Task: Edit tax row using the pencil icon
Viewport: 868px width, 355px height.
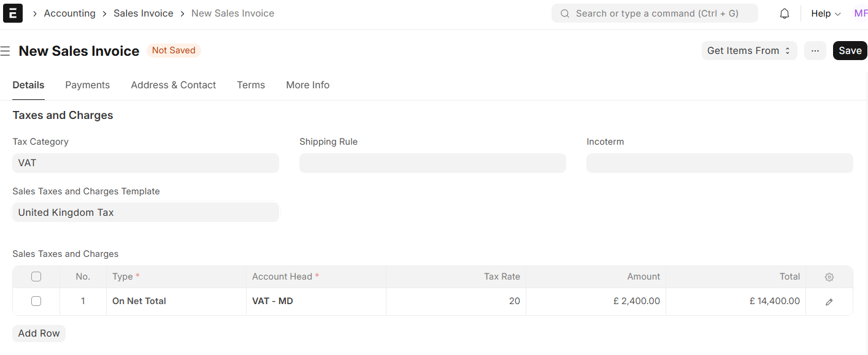Action: coord(829,301)
